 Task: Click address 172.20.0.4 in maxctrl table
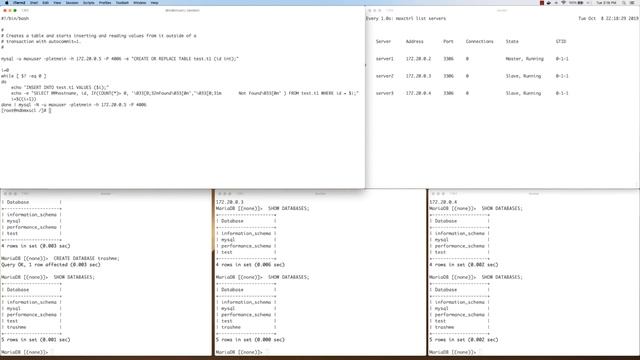pos(418,93)
